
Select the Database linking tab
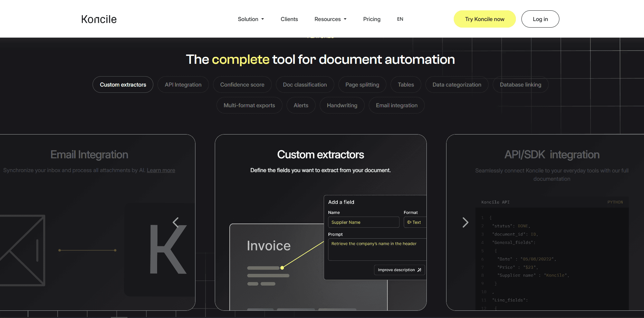(520, 85)
